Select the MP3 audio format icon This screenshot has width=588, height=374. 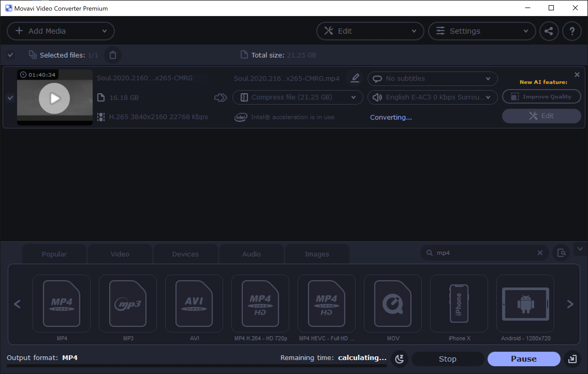pyautogui.click(x=128, y=304)
